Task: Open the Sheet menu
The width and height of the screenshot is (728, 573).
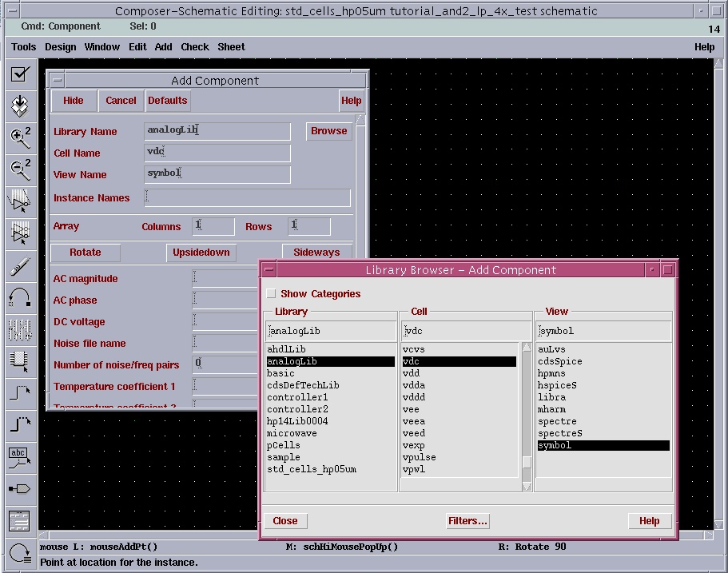Action: pyautogui.click(x=231, y=47)
